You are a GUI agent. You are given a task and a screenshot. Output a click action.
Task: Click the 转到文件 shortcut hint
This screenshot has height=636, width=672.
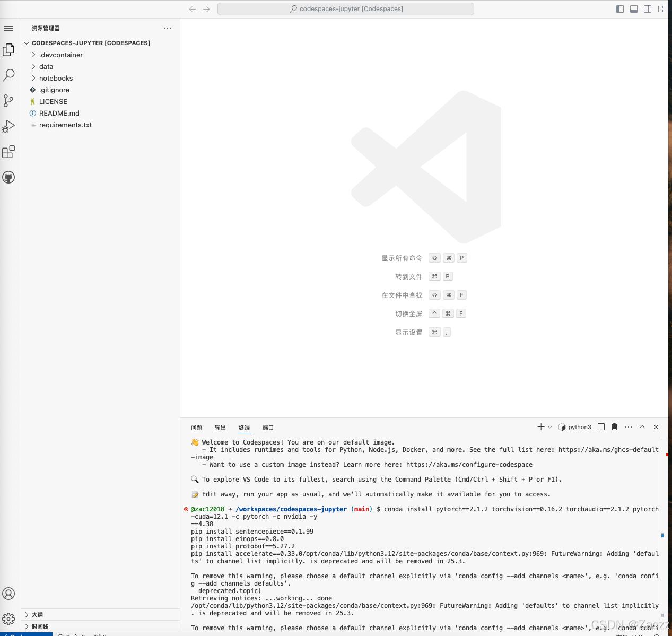click(x=409, y=277)
